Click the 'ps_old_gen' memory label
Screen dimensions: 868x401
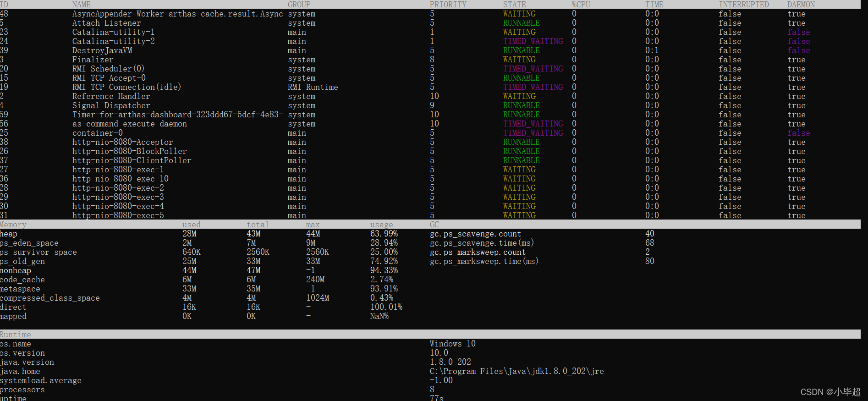(22, 261)
